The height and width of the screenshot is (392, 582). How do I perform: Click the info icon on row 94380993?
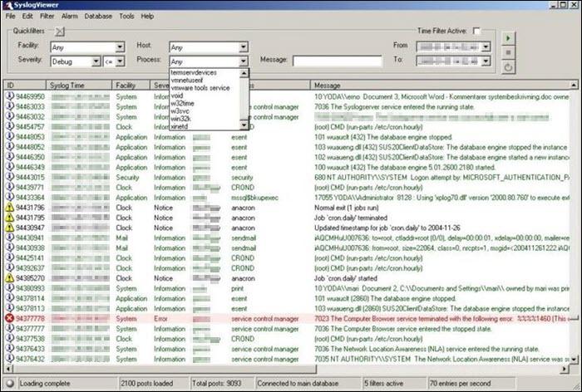point(9,288)
